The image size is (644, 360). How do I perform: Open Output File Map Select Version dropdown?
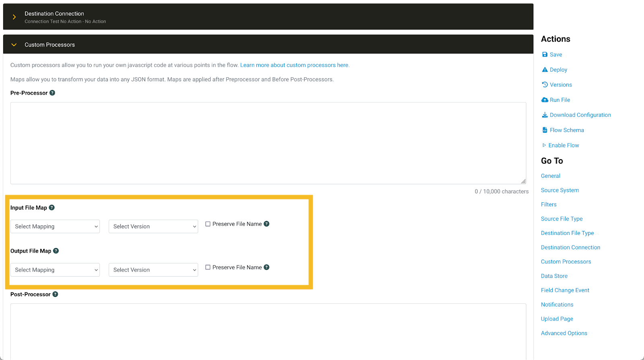point(153,270)
